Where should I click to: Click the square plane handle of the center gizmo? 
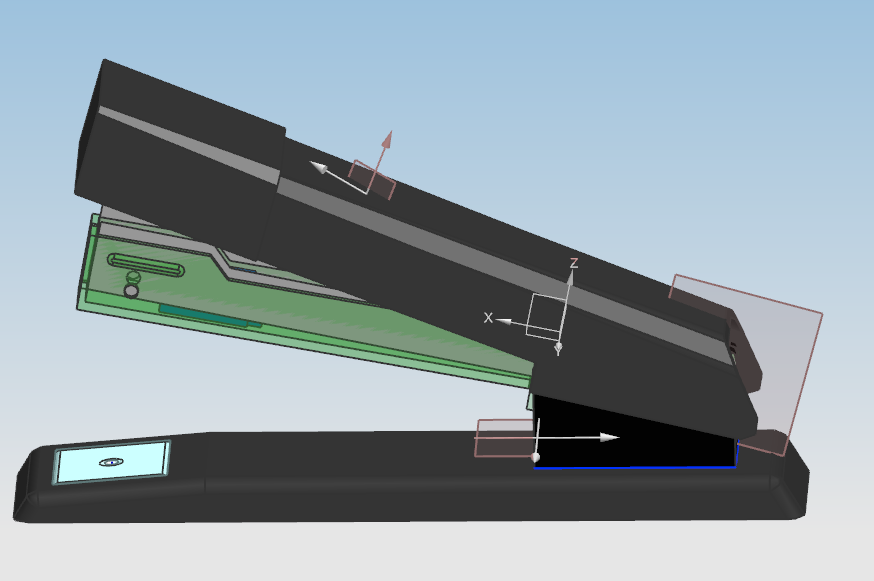pos(546,313)
